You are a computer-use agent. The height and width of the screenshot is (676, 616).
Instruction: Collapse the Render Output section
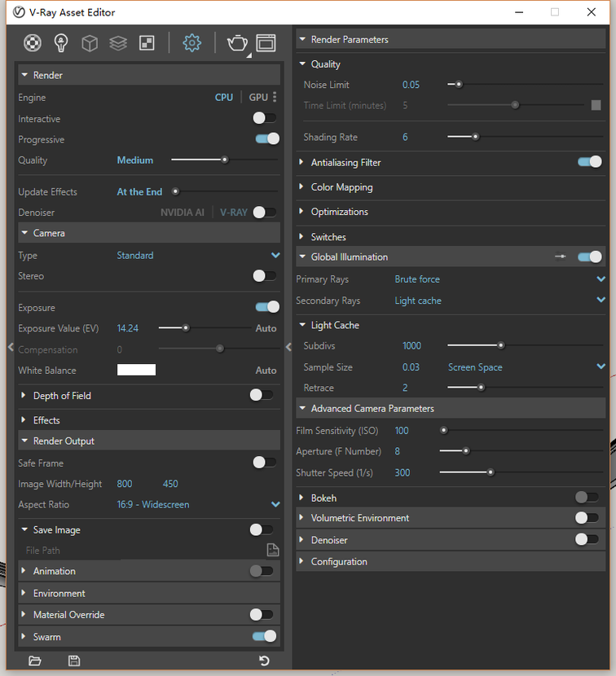pyautogui.click(x=149, y=441)
